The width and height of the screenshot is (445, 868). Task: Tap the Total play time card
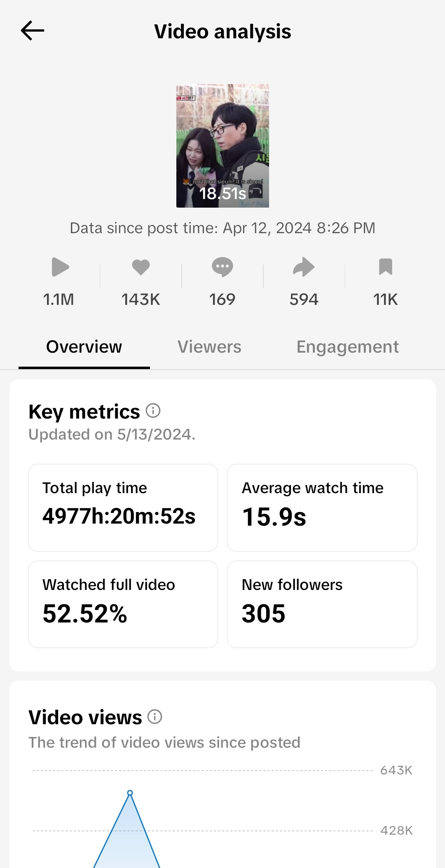(x=123, y=508)
